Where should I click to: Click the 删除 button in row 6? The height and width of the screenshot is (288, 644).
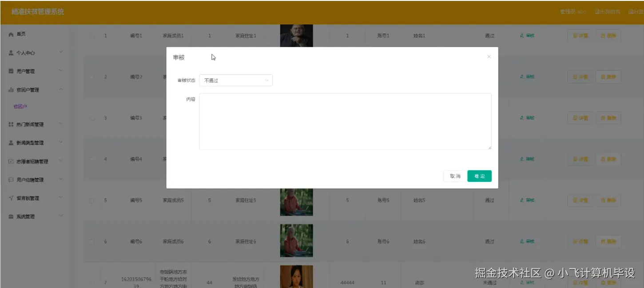608,241
